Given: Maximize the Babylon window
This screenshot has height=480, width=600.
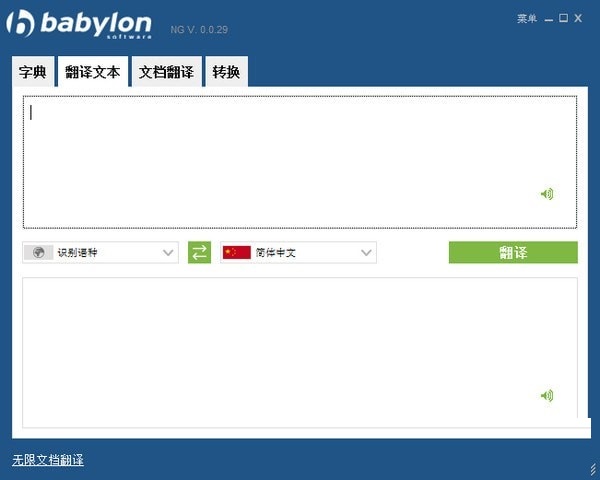Looking at the screenshot, I should pyautogui.click(x=563, y=18).
